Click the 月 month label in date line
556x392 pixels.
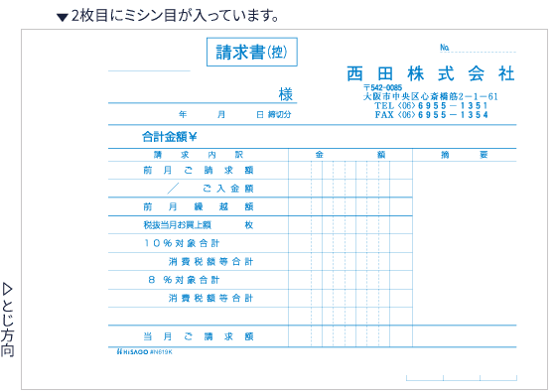tap(221, 114)
